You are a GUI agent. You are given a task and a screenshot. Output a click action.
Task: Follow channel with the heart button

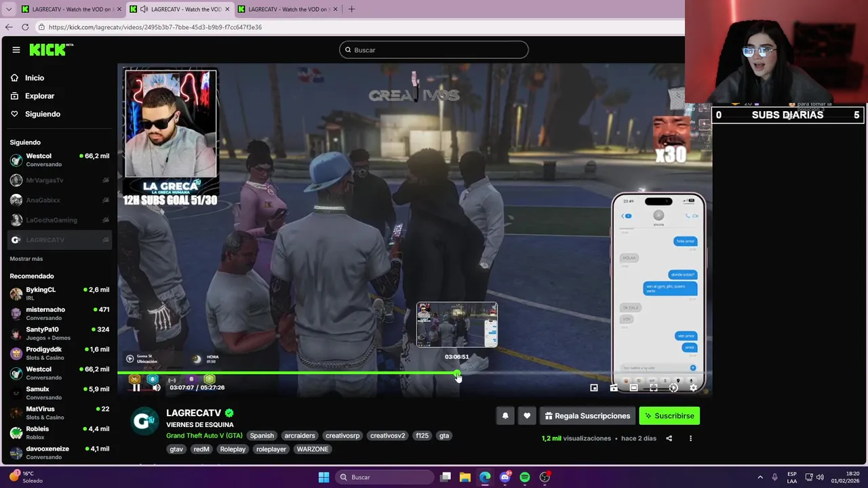point(527,415)
